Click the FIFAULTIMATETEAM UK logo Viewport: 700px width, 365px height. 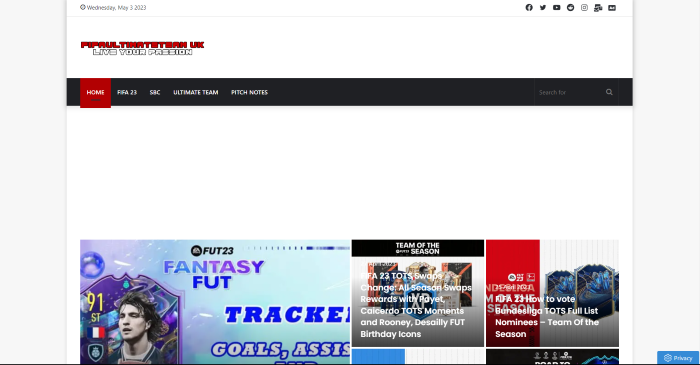click(142, 48)
